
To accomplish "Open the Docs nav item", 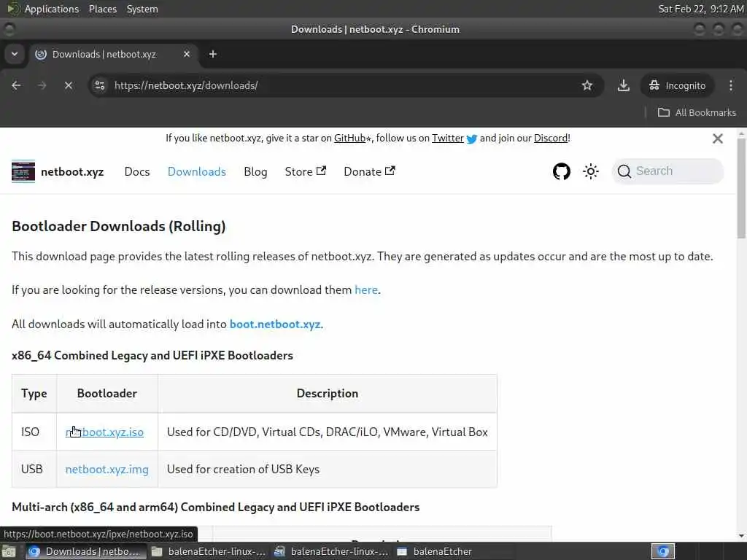I will coord(137,172).
